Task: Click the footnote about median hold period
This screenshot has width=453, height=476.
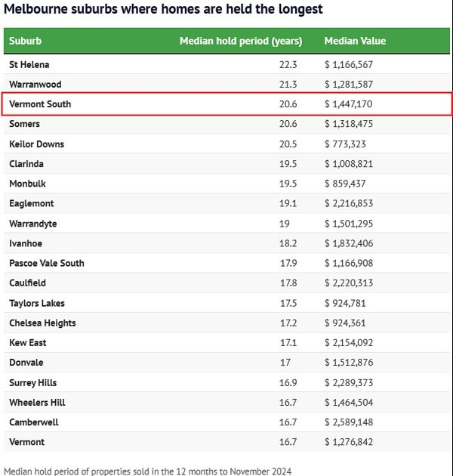Action: (147, 471)
